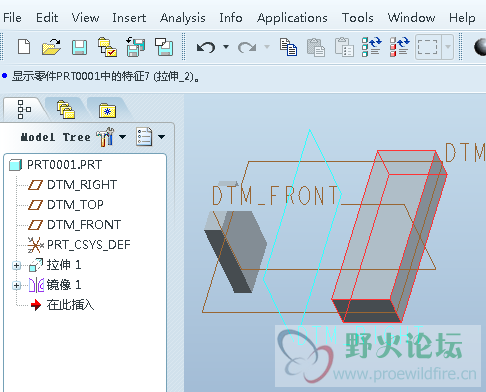486x392 pixels.
Task: Expand the 拉伸 1 feature node
Action: point(16,265)
